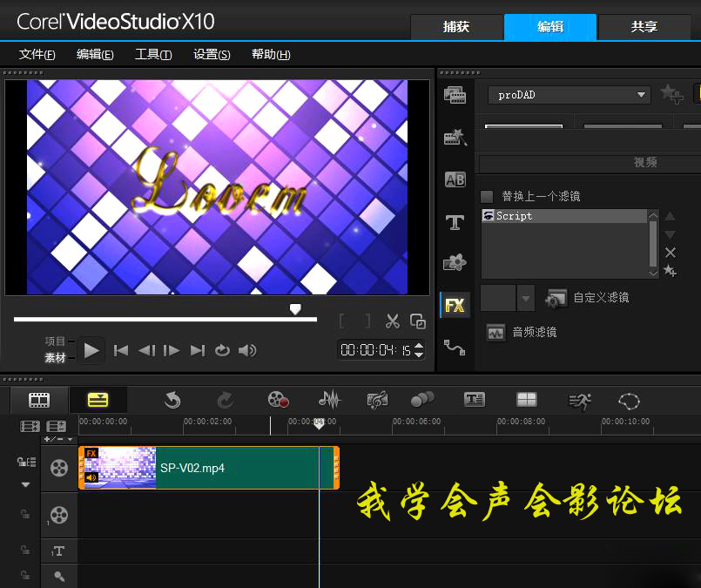This screenshot has width=701, height=588.
Task: Open the Record/Capture option
Action: pos(278,400)
